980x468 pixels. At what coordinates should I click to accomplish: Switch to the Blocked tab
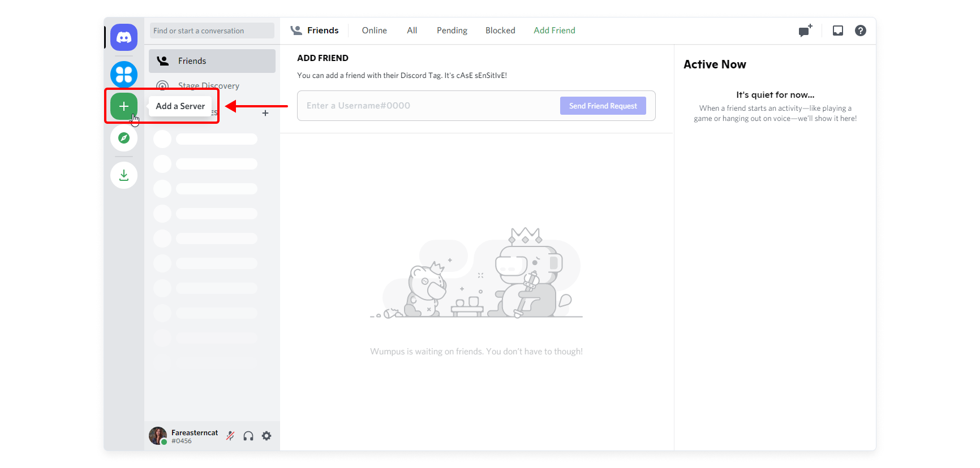tap(500, 31)
